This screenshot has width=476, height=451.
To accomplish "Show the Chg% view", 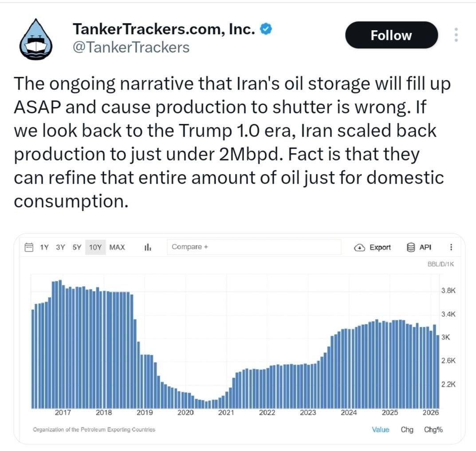I will [433, 429].
